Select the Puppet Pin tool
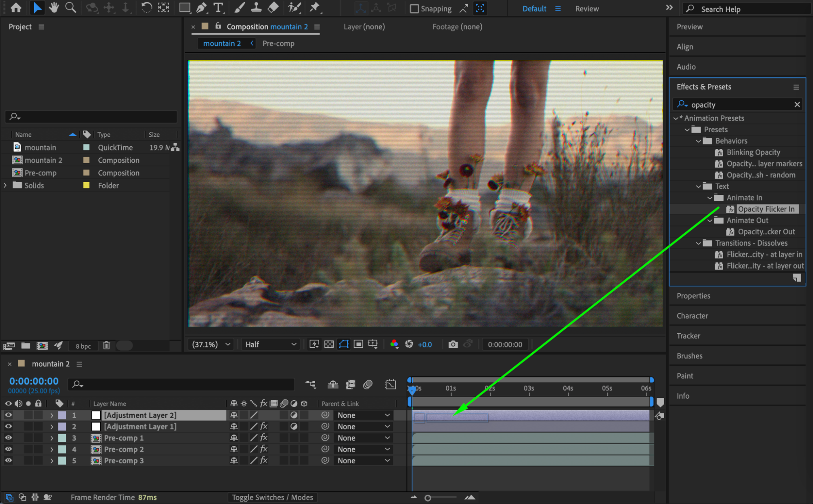The image size is (813, 504). (x=315, y=8)
